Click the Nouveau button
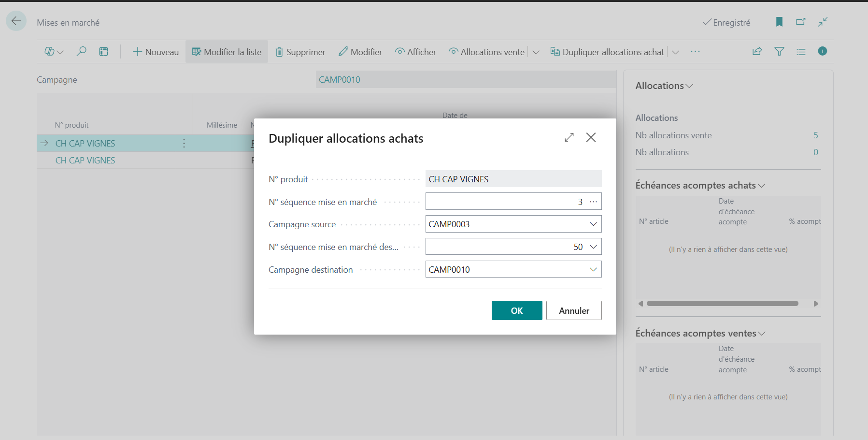Image resolution: width=868 pixels, height=440 pixels. point(156,52)
